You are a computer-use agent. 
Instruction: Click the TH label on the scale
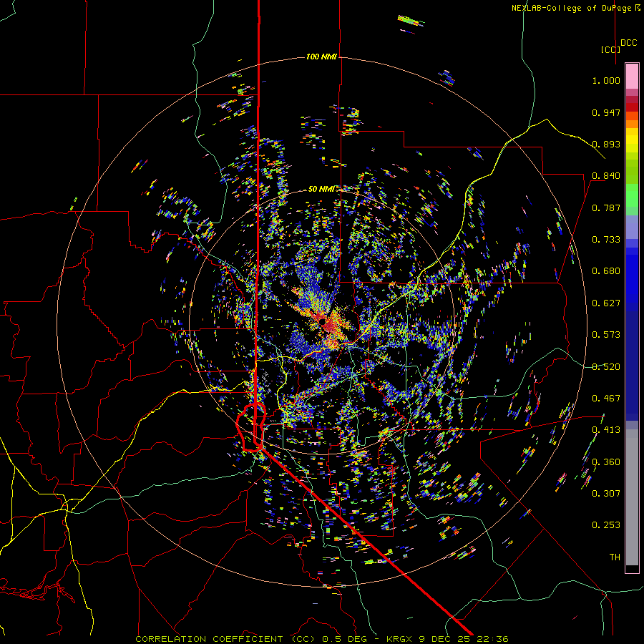[x=615, y=557]
